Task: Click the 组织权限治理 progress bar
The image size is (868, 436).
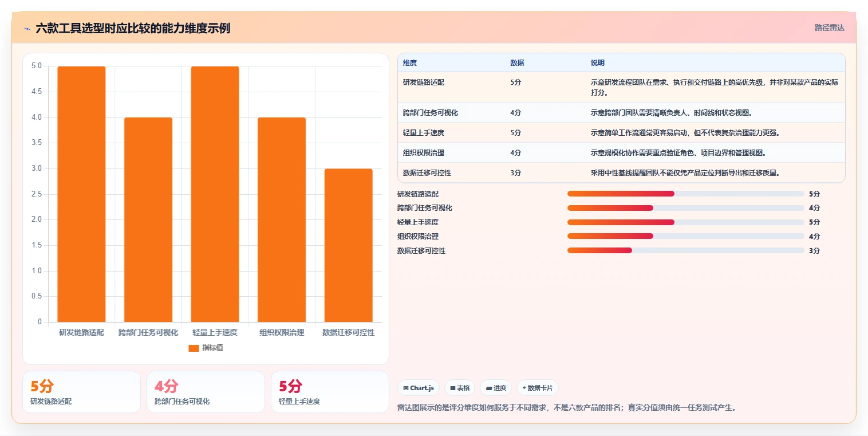Action: [686, 236]
